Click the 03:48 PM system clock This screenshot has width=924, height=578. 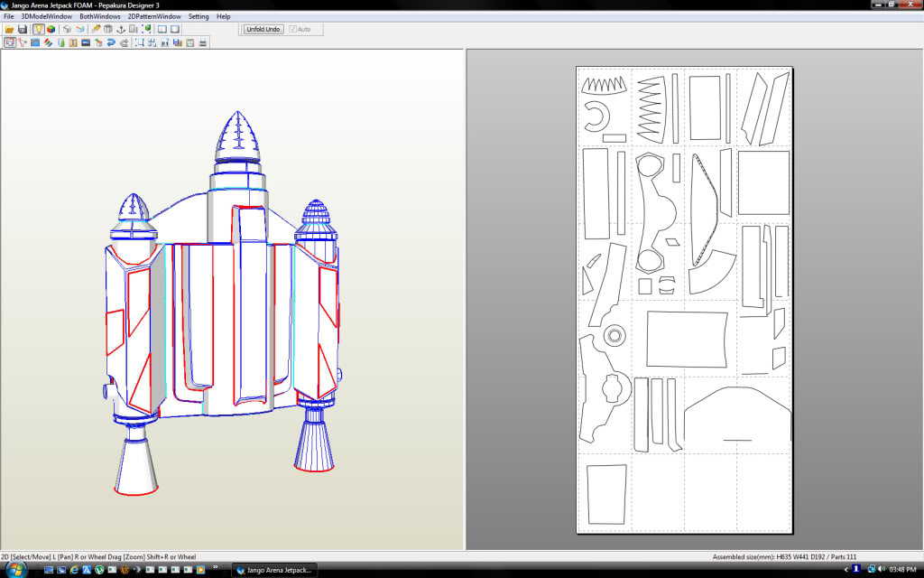[x=902, y=570]
